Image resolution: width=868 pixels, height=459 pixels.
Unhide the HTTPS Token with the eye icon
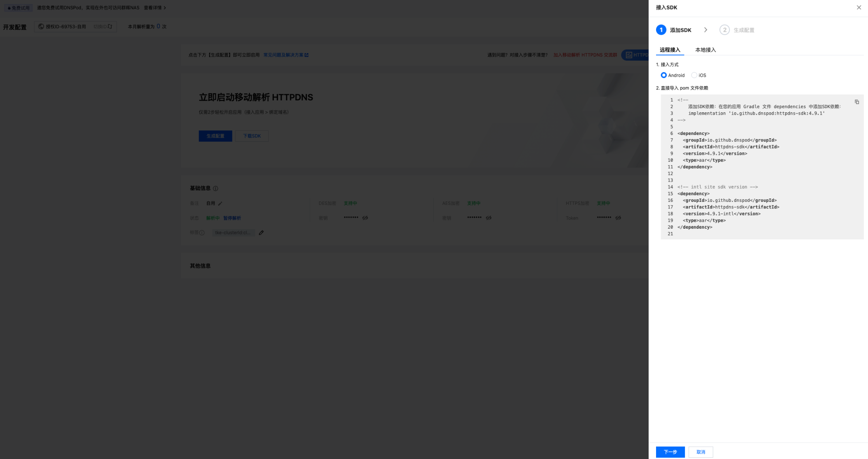pyautogui.click(x=618, y=218)
